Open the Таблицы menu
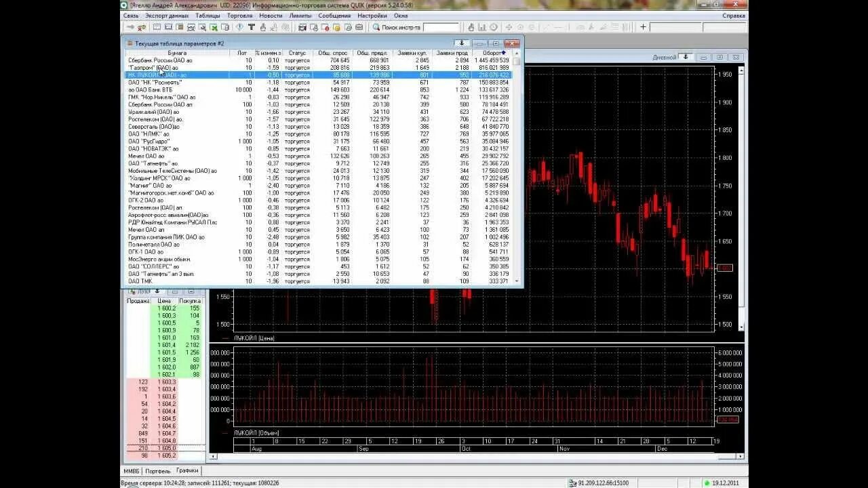This screenshot has width=868, height=488. [x=208, y=16]
